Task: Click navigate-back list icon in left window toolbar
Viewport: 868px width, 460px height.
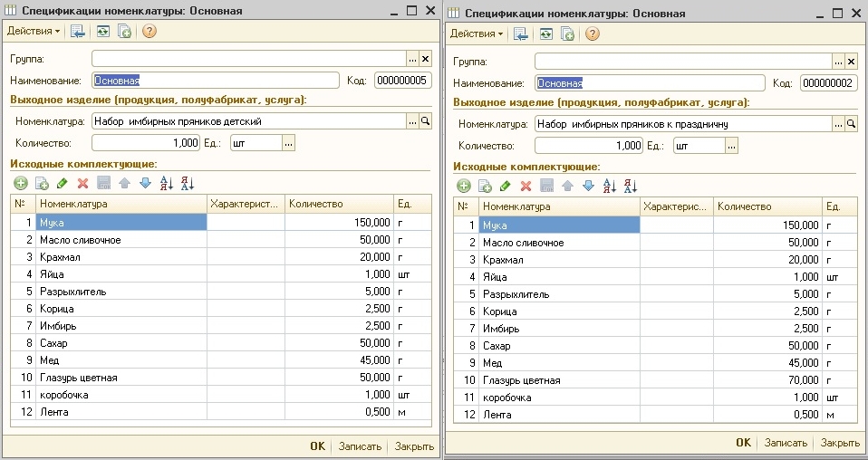Action: point(78,31)
